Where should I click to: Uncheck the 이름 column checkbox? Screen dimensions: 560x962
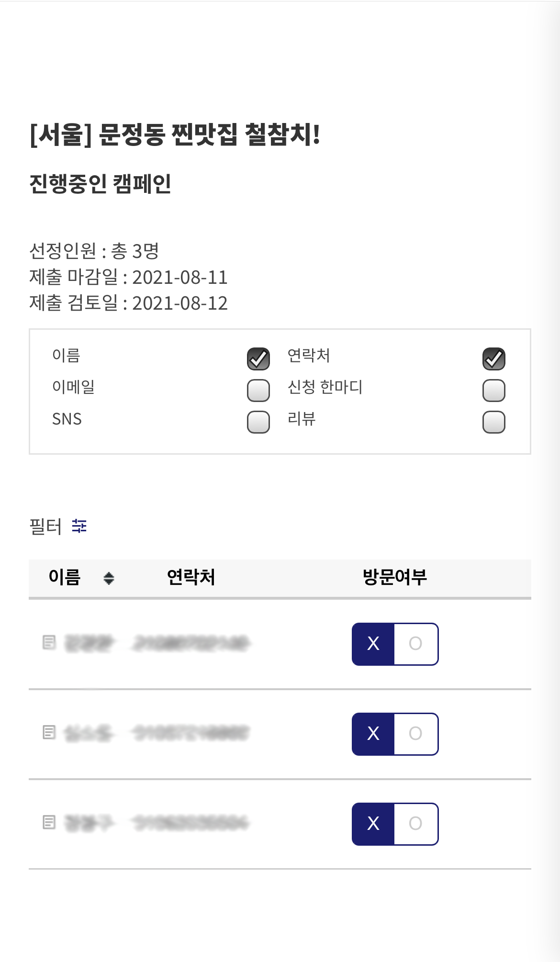click(258, 359)
